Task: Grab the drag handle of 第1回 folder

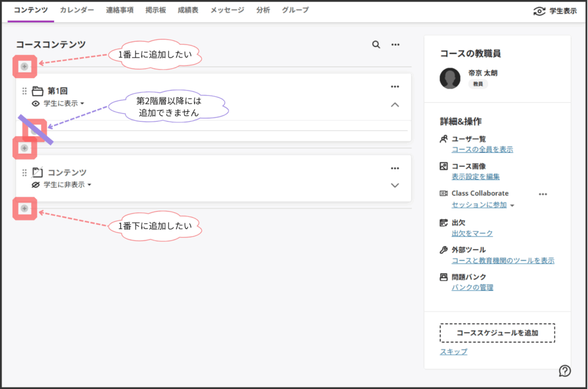Action: click(x=25, y=91)
